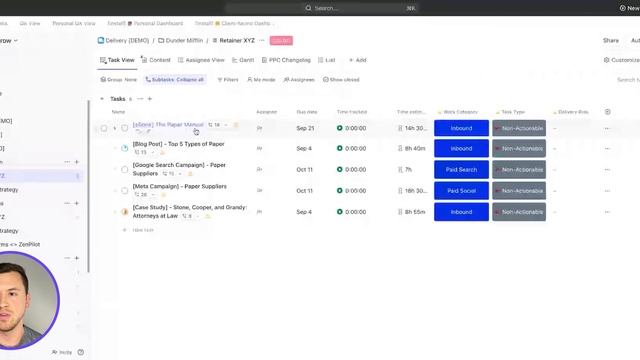Toggle status circle of Case Study task
This screenshot has width=640, height=360.
(x=124, y=212)
